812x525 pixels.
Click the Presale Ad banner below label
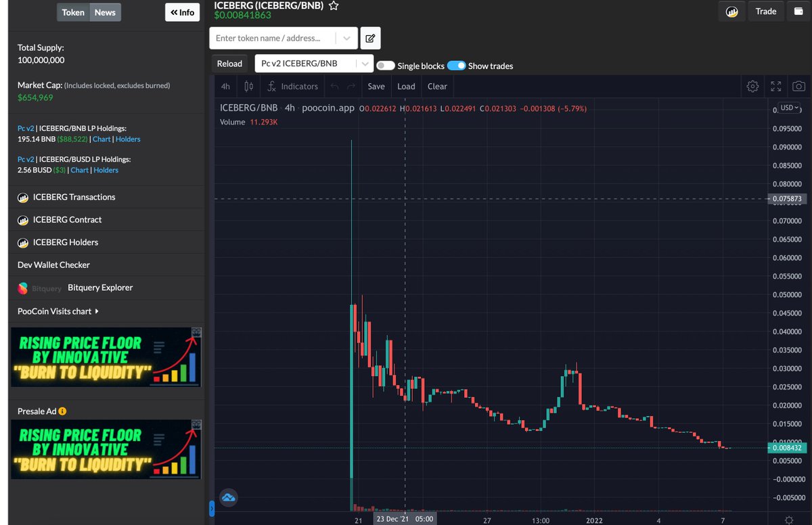[x=106, y=449]
